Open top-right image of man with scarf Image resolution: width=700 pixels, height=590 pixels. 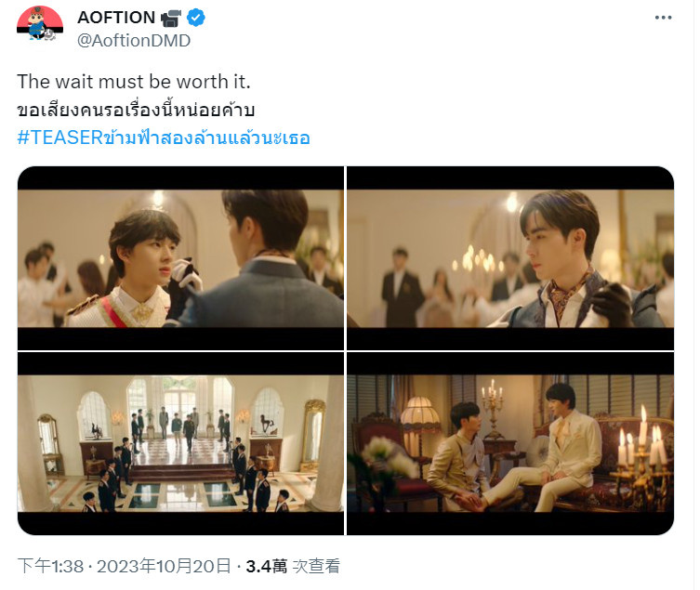pyautogui.click(x=510, y=258)
